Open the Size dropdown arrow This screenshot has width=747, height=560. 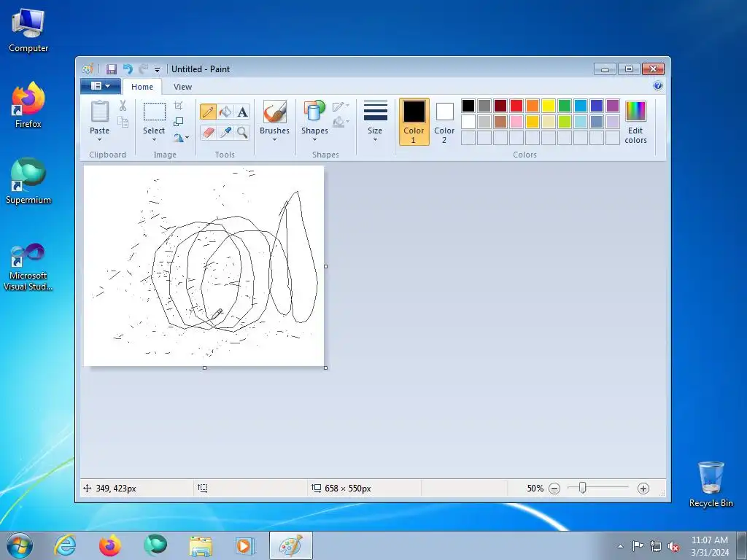click(x=375, y=139)
